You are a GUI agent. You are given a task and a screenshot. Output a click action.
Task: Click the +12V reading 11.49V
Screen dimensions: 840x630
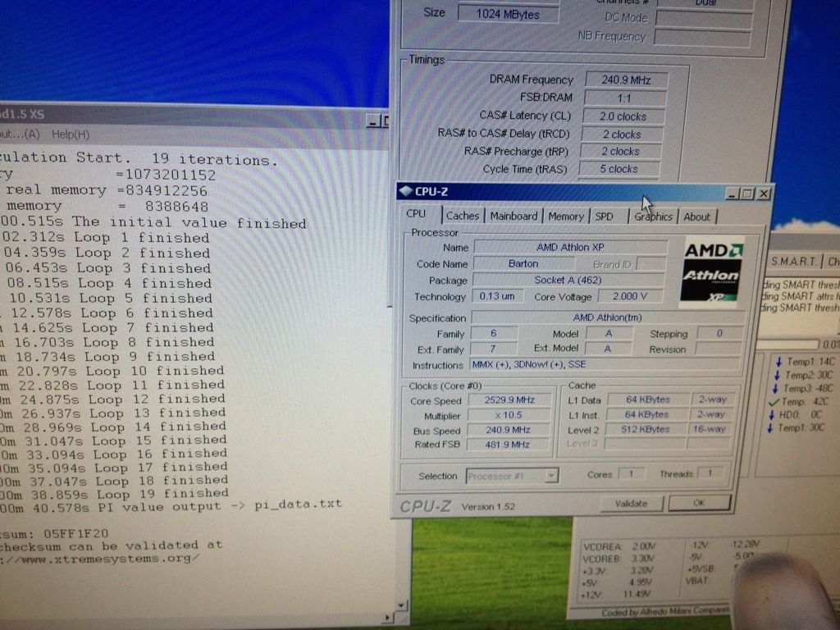tap(637, 594)
